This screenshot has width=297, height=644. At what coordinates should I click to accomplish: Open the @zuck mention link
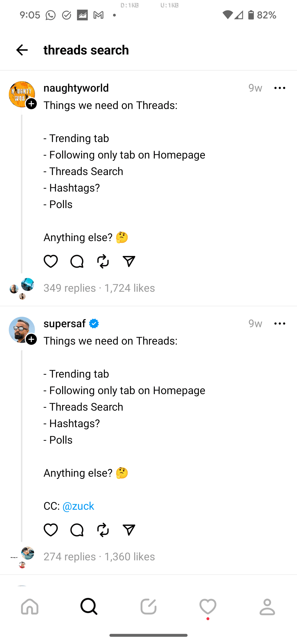point(78,506)
